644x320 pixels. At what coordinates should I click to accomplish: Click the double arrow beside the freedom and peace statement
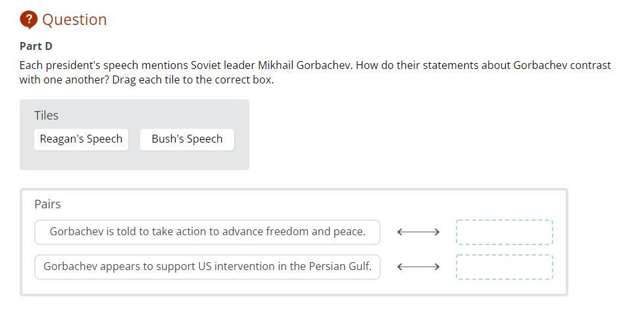tap(418, 232)
